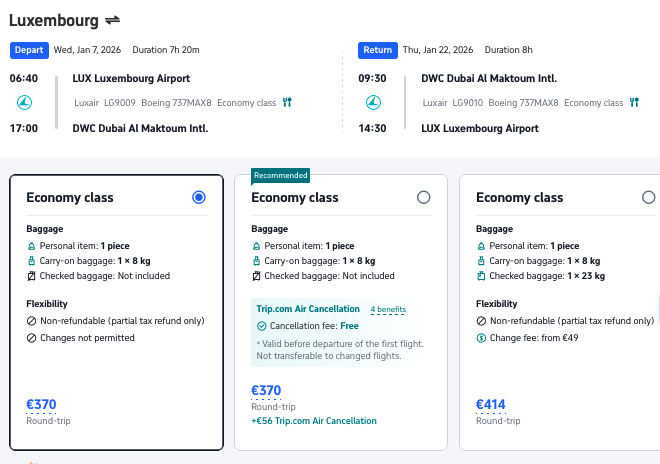
Task: Open the Trip.com Air Cancellation info
Action: tap(308, 309)
